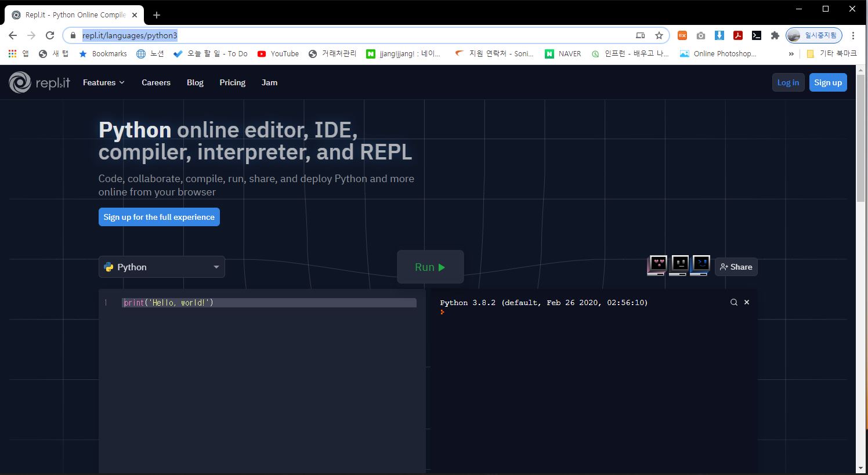Expand the Features menu chevron
Image resolution: width=868 pixels, height=475 pixels.
coord(121,82)
